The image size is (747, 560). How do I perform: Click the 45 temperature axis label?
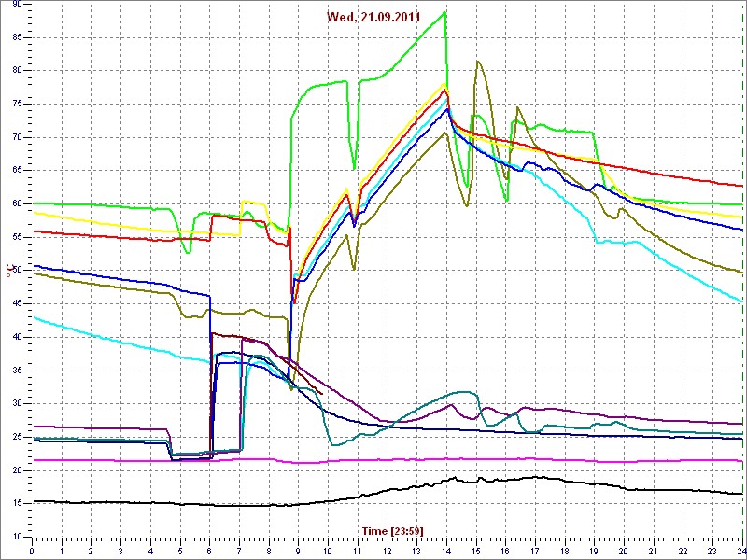17,304
